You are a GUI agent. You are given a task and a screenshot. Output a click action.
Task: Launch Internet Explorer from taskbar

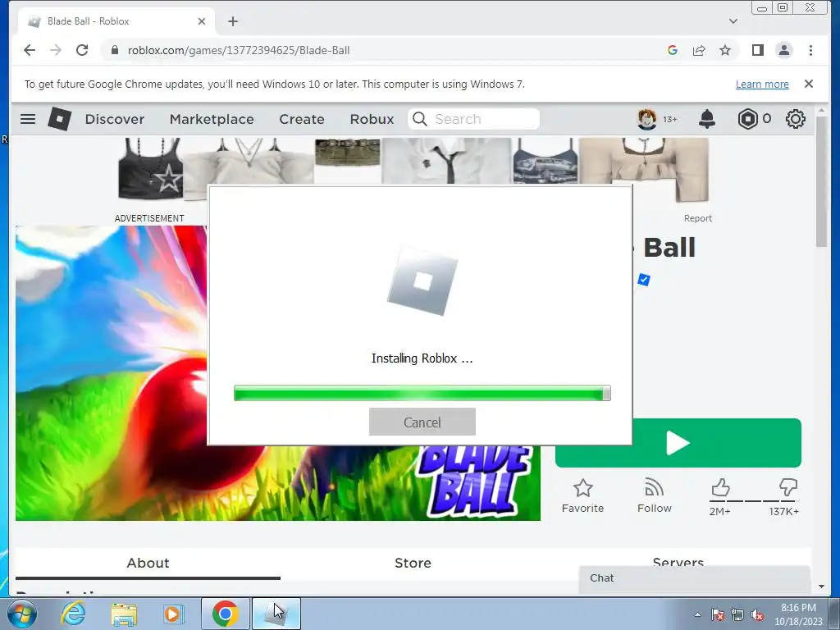[73, 614]
